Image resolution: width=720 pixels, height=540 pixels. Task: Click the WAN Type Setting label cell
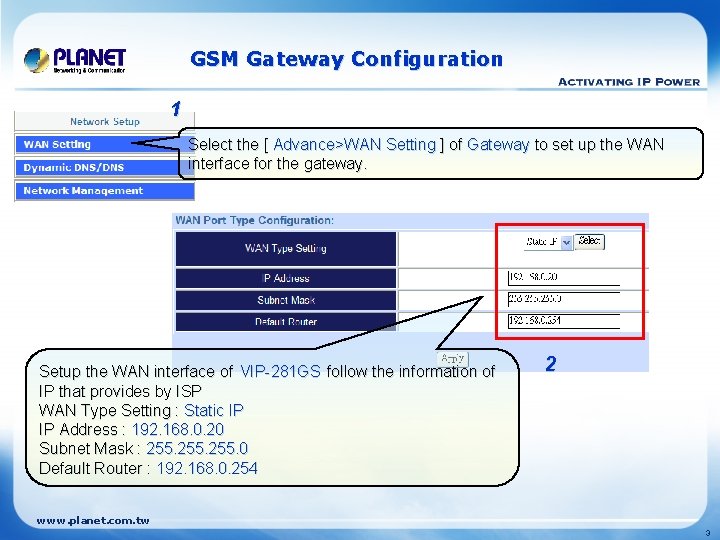(286, 248)
